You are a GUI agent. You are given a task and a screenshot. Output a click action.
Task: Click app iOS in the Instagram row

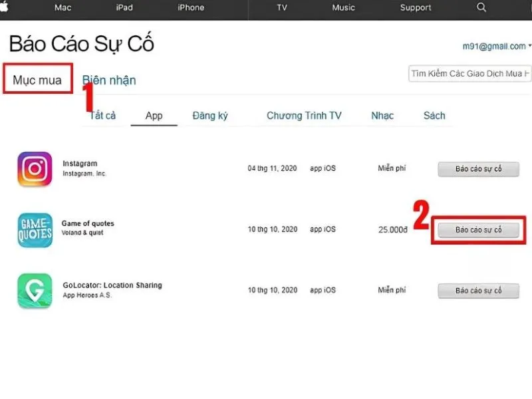(323, 168)
